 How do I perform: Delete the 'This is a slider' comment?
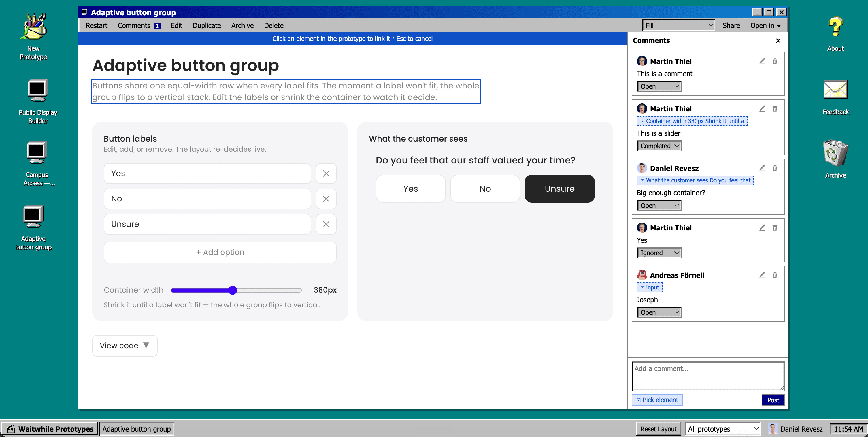tap(775, 108)
